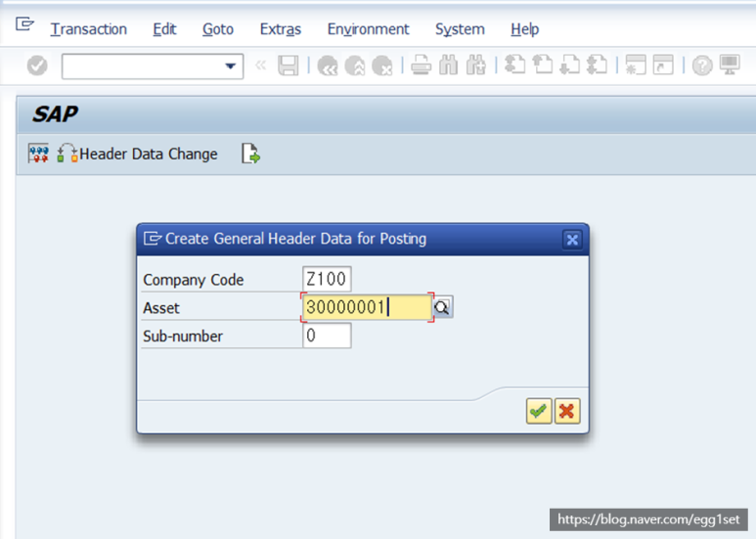Open search help for the Asset field

tap(443, 307)
